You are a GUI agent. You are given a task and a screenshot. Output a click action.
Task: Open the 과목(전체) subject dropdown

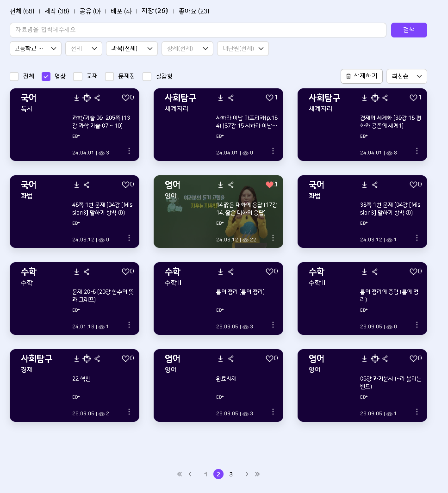pyautogui.click(x=131, y=49)
